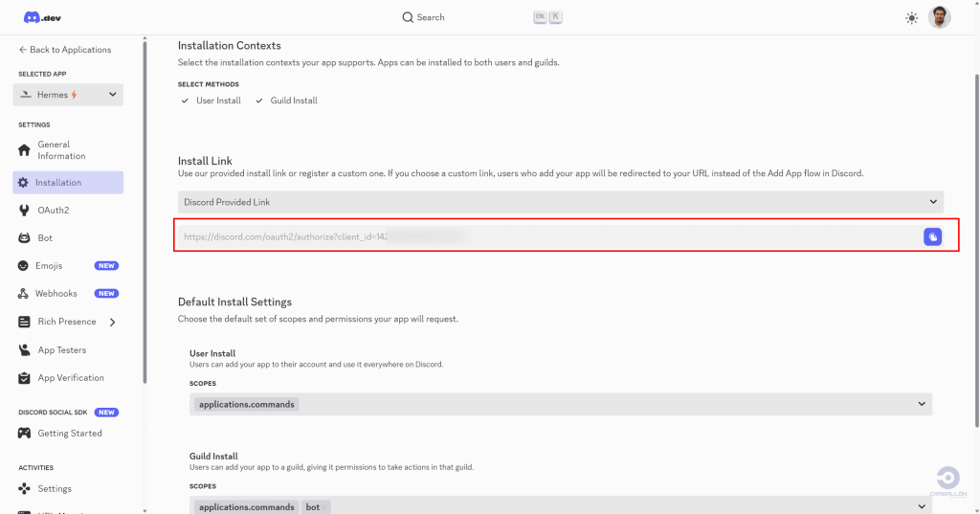Click the OAuth2 wrench icon

[x=25, y=210]
